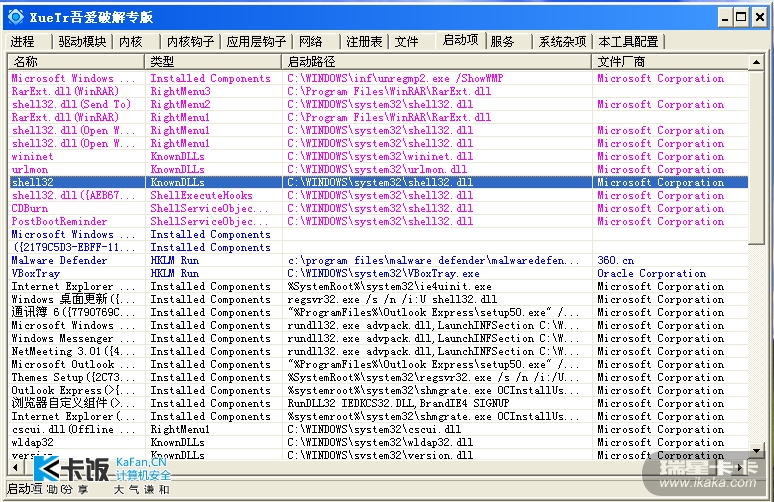Select the urlmon KnownDLLs entry

click(378, 169)
